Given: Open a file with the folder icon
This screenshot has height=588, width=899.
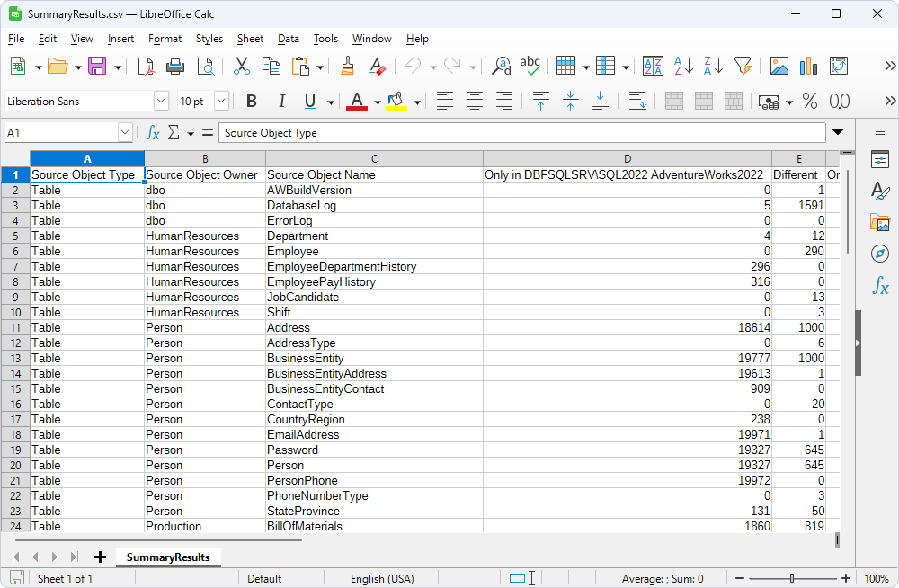Looking at the screenshot, I should coord(58,66).
